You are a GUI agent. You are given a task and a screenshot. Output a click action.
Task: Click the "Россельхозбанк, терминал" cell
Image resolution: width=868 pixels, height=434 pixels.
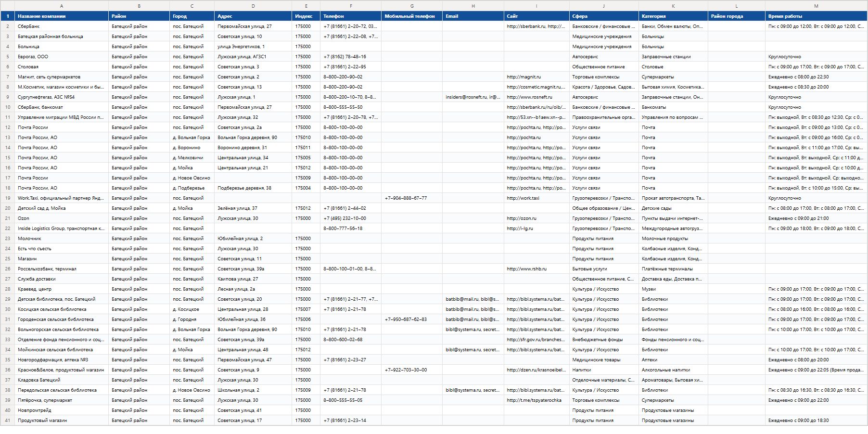pyautogui.click(x=62, y=269)
